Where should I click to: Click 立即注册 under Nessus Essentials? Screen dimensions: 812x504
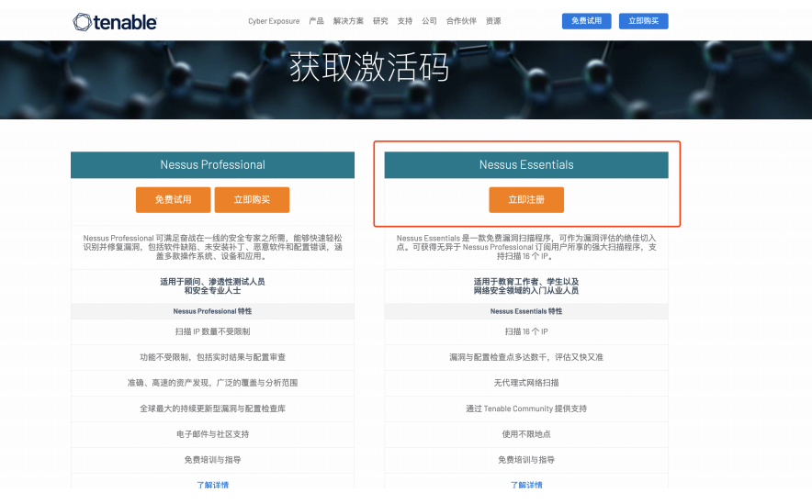tap(526, 200)
